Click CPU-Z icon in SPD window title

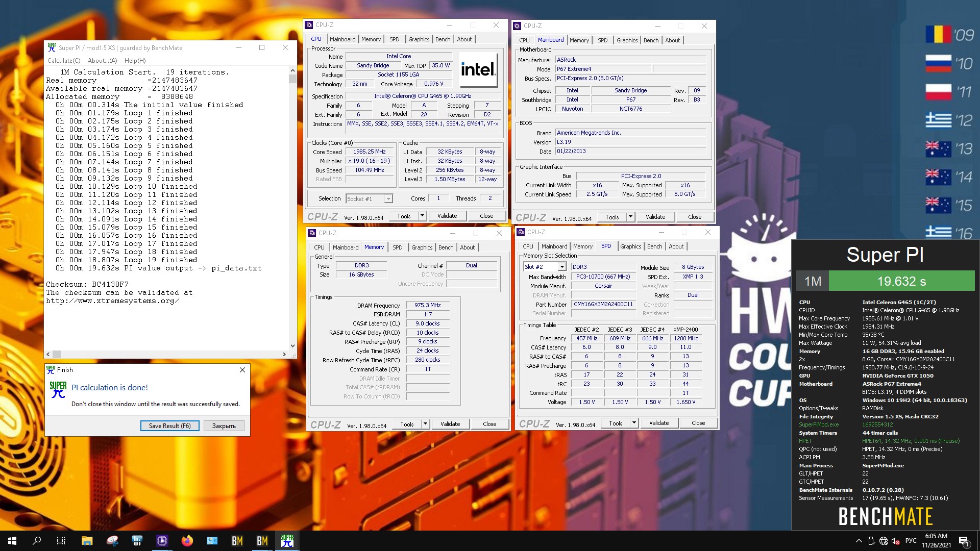pyautogui.click(x=521, y=232)
